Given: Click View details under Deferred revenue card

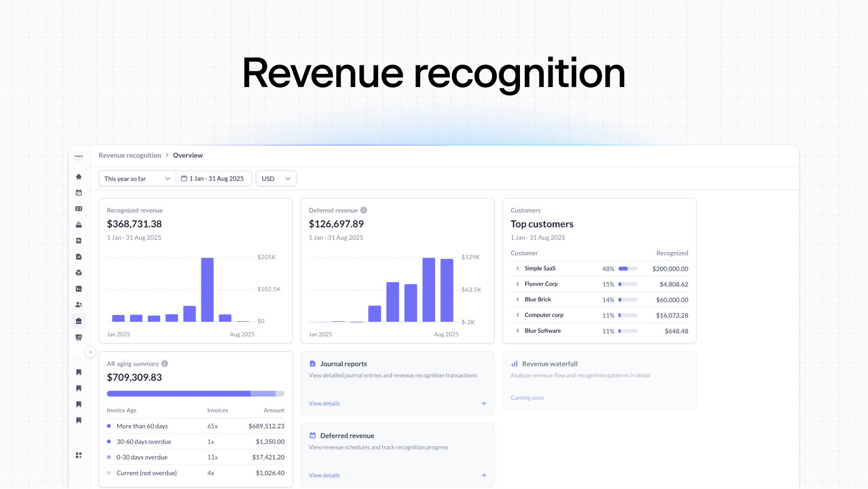Looking at the screenshot, I should tap(324, 475).
